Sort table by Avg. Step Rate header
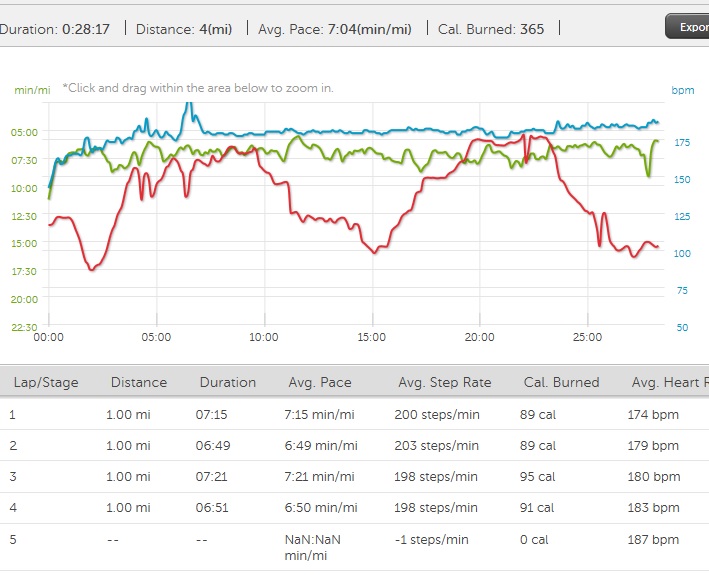Screen dimensions: 709x575 pos(439,382)
